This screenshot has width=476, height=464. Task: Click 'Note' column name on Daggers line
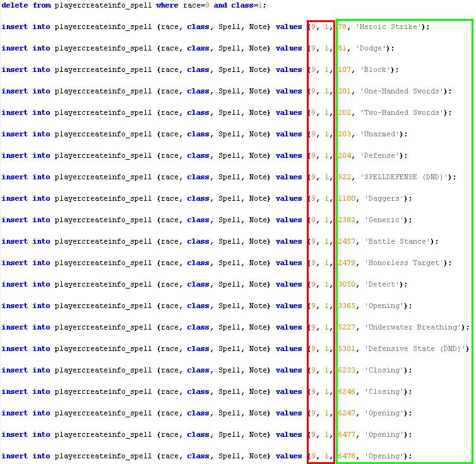(x=258, y=199)
